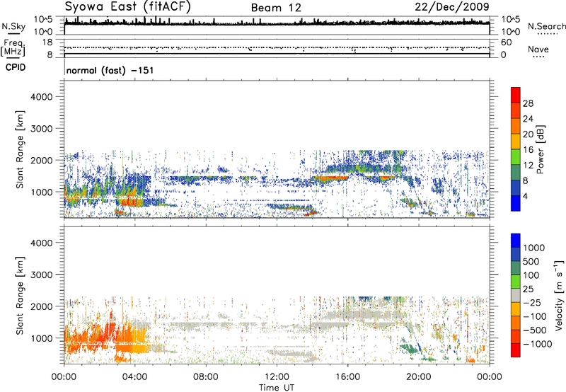The image size is (566, 392).
Task: Click the "10^0" tick beside N.Search
Action: pos(510,32)
